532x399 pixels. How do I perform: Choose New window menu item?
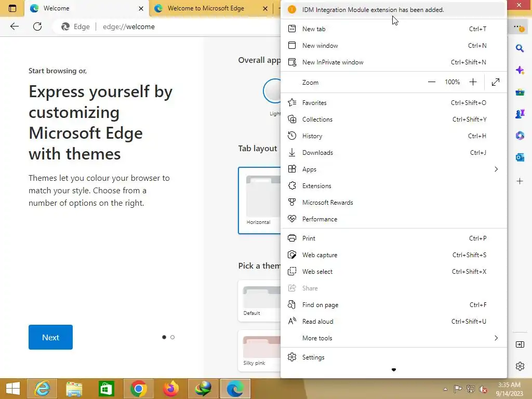tap(394, 46)
